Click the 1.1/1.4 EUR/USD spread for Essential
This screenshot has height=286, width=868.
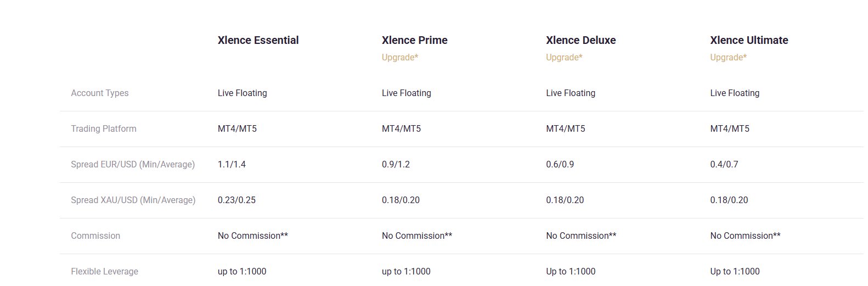(232, 165)
